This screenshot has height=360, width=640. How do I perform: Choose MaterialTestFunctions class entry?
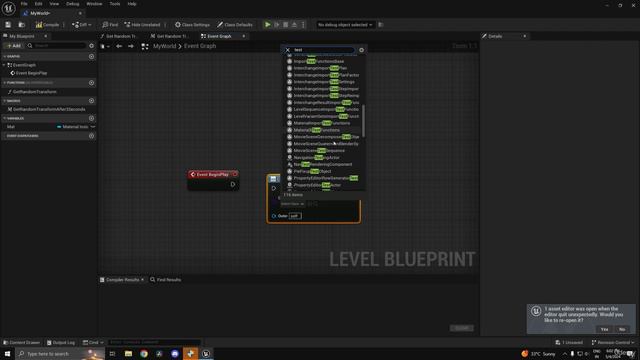[x=316, y=130]
